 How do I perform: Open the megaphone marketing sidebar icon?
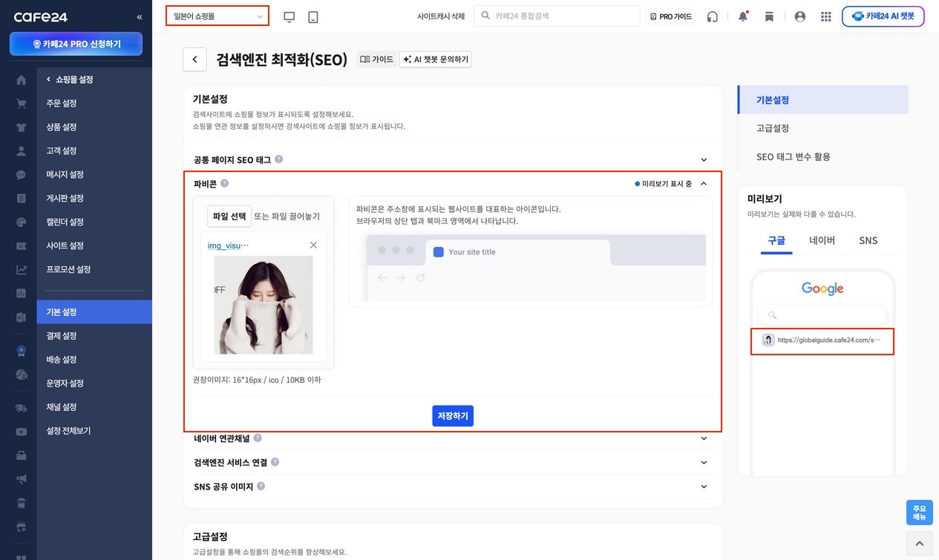[x=21, y=479]
